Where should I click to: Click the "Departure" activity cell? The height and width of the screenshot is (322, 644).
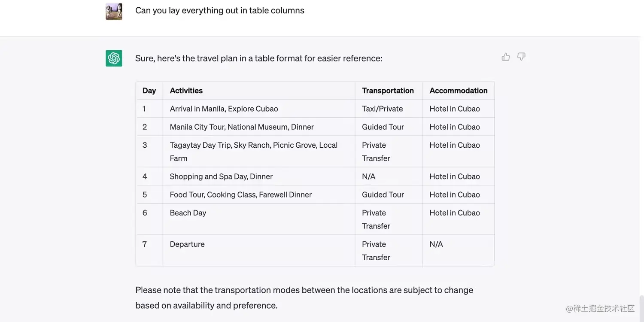187,244
